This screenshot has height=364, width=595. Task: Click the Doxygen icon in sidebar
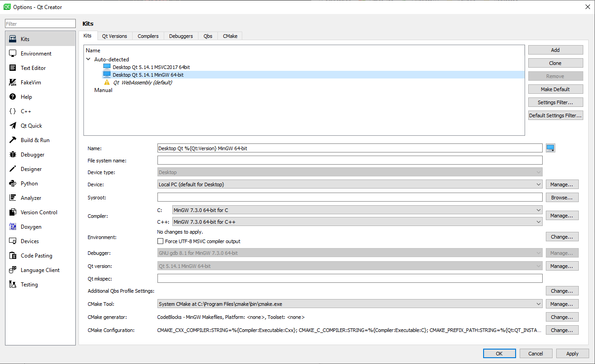[13, 227]
